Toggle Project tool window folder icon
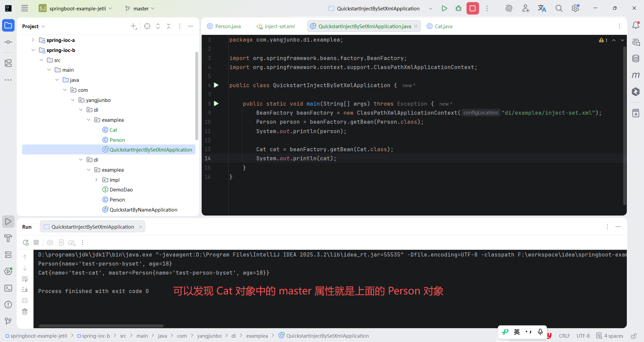 [8, 25]
